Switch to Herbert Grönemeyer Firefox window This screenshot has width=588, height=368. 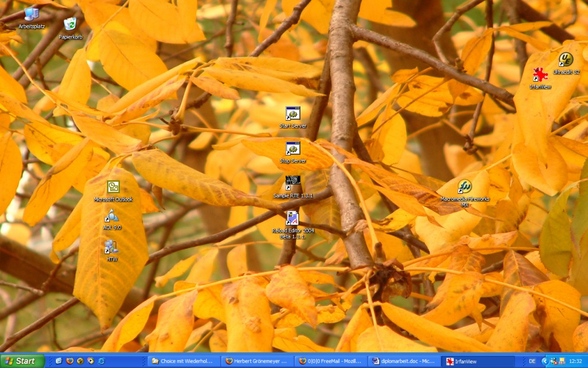[257, 361]
